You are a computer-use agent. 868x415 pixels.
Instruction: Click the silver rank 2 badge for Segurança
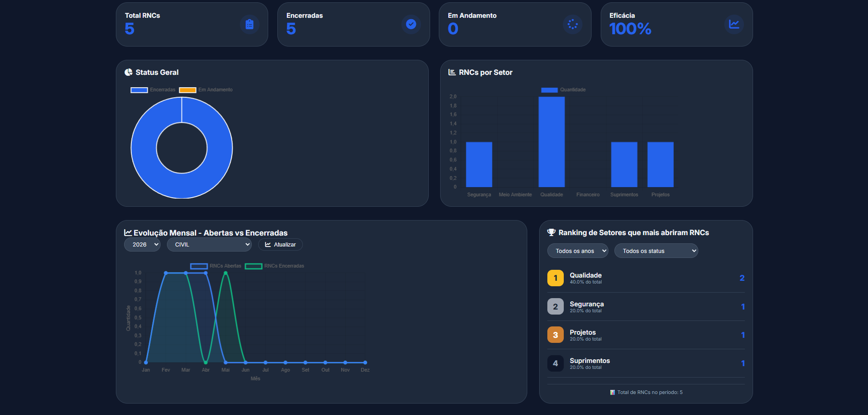click(x=556, y=307)
